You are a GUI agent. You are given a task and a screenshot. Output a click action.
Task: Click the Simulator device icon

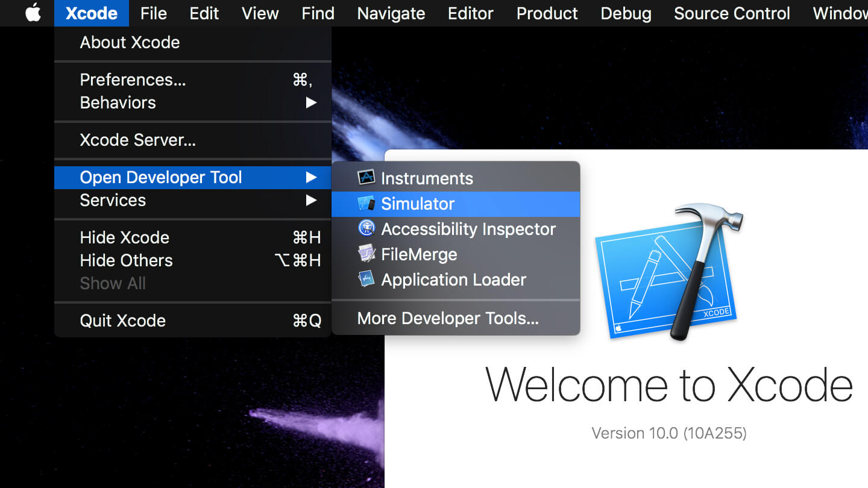366,204
